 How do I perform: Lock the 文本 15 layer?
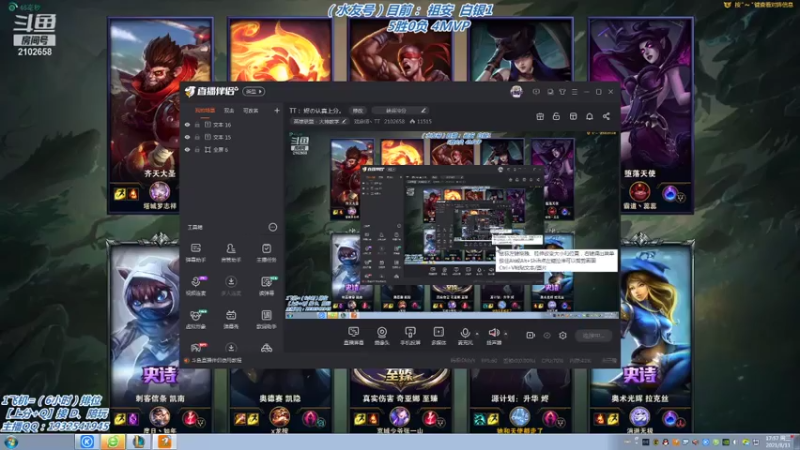(x=197, y=137)
